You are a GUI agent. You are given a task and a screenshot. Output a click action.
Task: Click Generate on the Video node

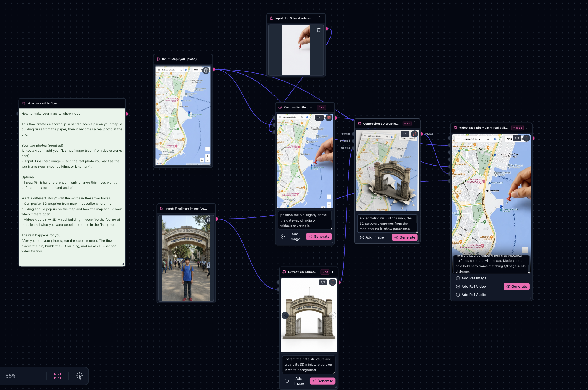click(x=517, y=287)
